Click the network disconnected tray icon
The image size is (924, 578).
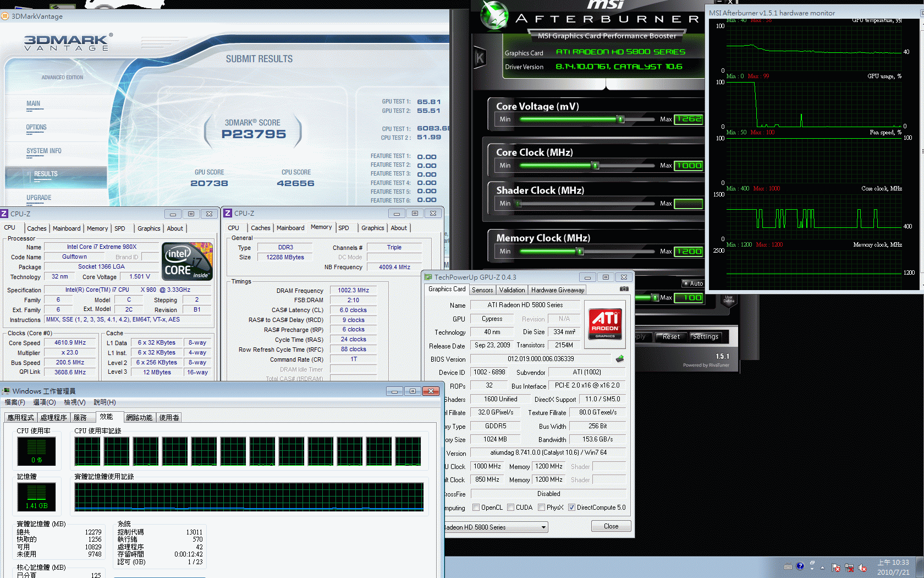click(x=849, y=568)
